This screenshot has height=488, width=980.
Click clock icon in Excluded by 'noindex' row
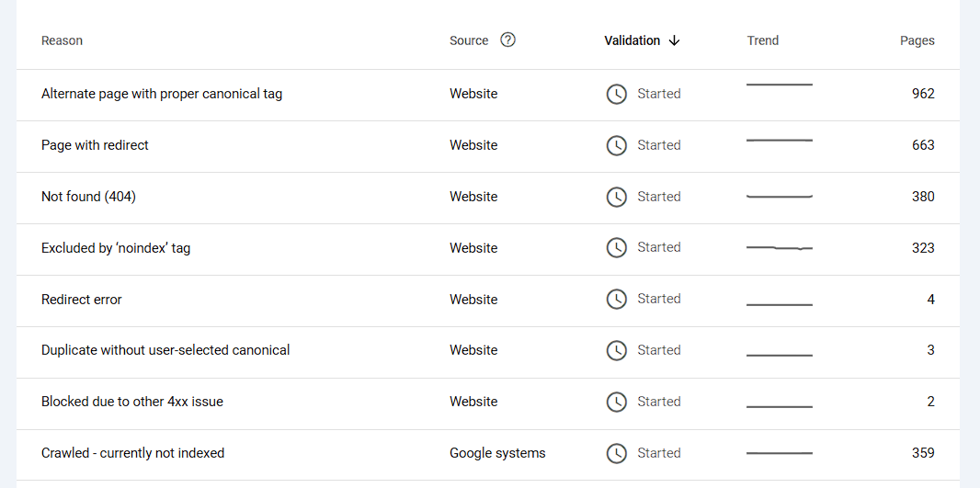click(x=617, y=247)
